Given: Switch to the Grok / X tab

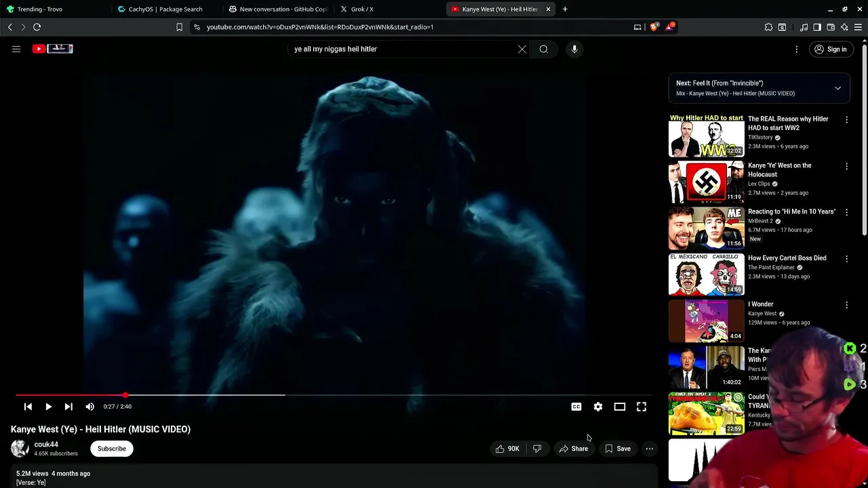Looking at the screenshot, I should [389, 9].
